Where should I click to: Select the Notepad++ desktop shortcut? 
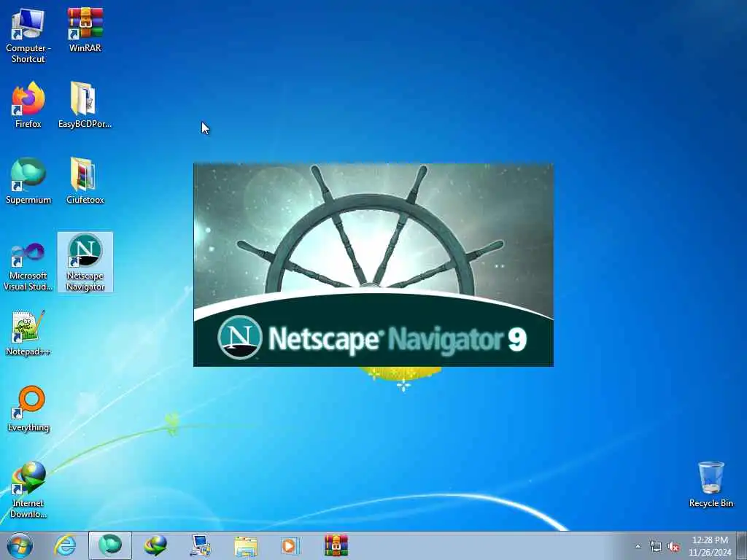point(28,332)
